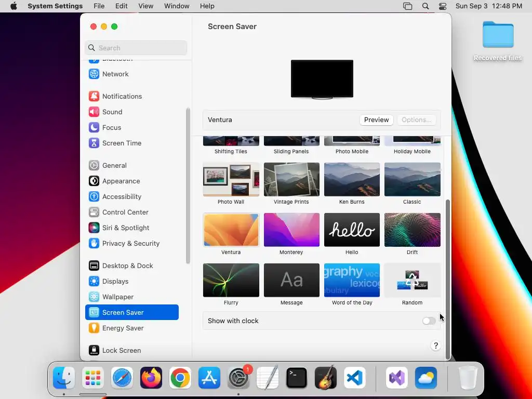Screen dimensions: 532x399
Task: Open Visual Studio Code from Dock
Action: 354,378
